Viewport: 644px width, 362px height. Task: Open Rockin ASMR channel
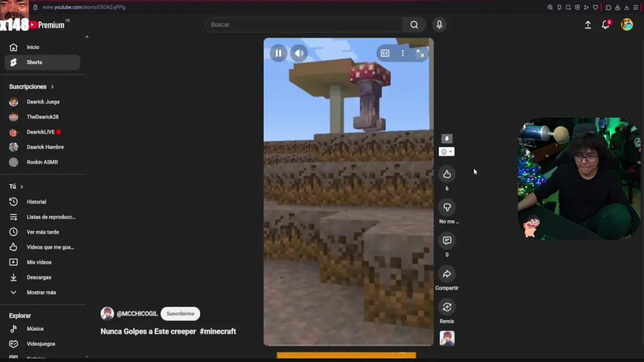click(x=43, y=162)
